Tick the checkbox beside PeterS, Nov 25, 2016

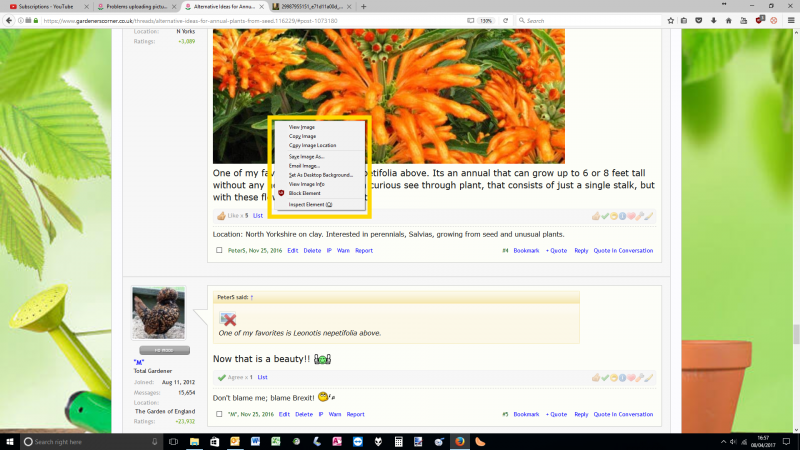pos(220,250)
